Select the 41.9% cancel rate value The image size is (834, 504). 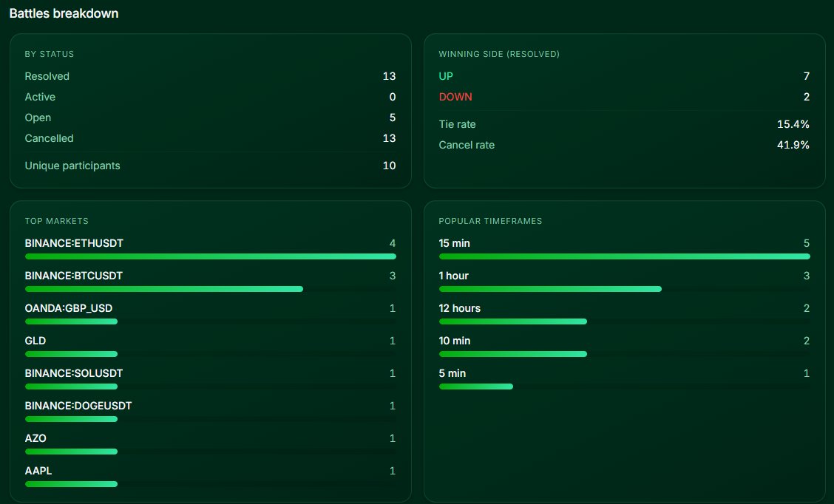pyautogui.click(x=793, y=145)
